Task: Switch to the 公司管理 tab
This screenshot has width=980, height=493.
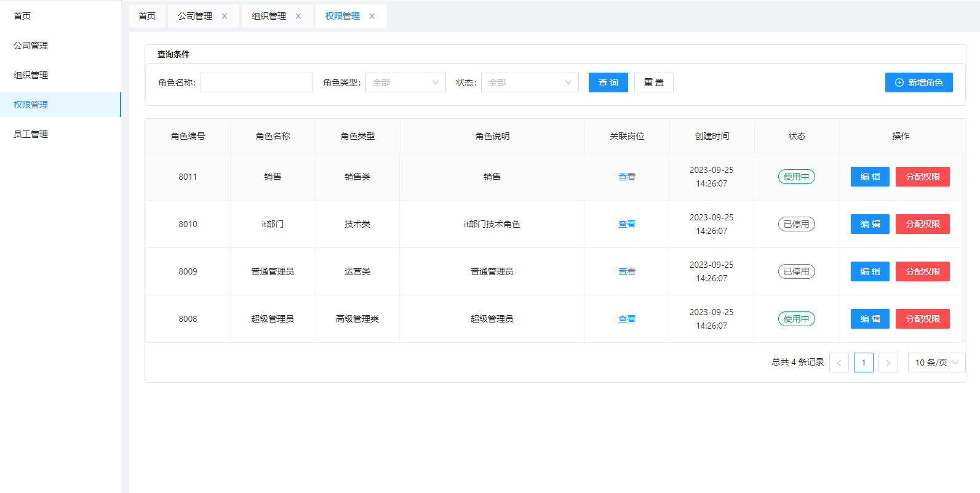Action: (x=195, y=16)
